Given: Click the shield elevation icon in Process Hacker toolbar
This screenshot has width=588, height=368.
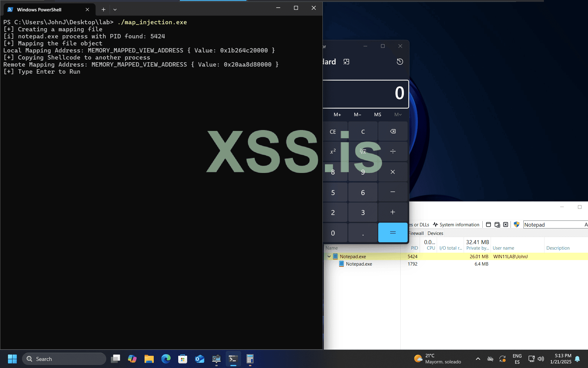Looking at the screenshot, I should 517,224.
